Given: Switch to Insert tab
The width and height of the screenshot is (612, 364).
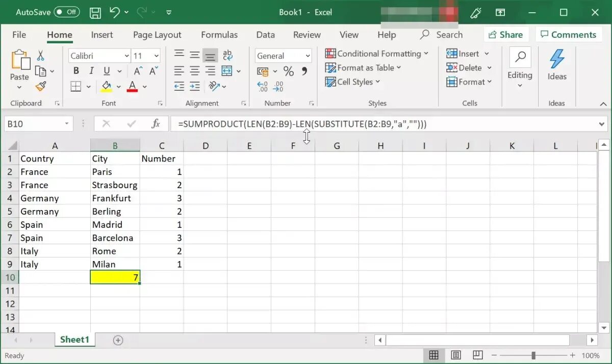Looking at the screenshot, I should (102, 35).
